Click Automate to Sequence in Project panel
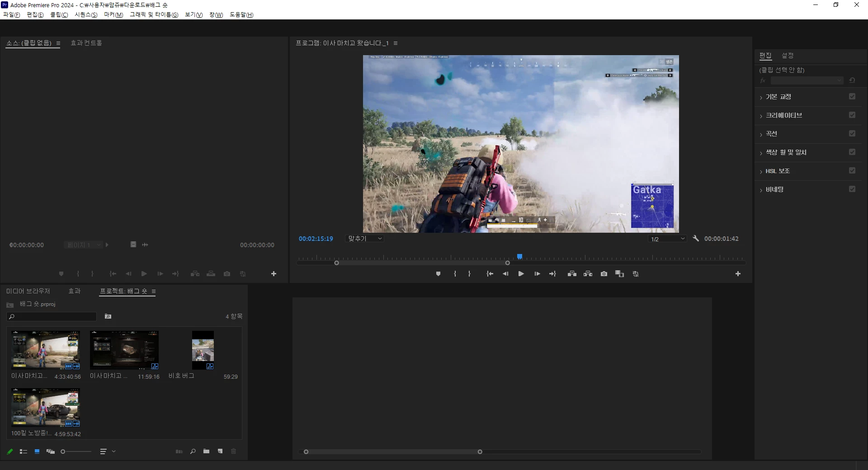This screenshot has height=470, width=868. 179,451
